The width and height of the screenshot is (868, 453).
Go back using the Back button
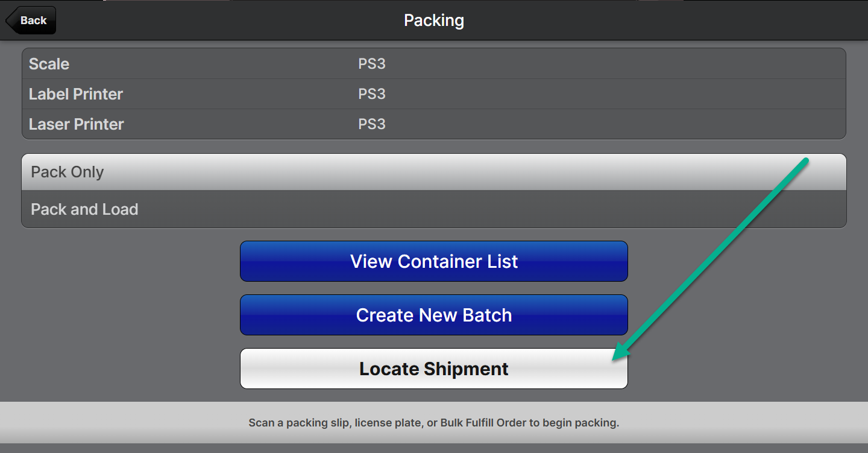coord(33,21)
